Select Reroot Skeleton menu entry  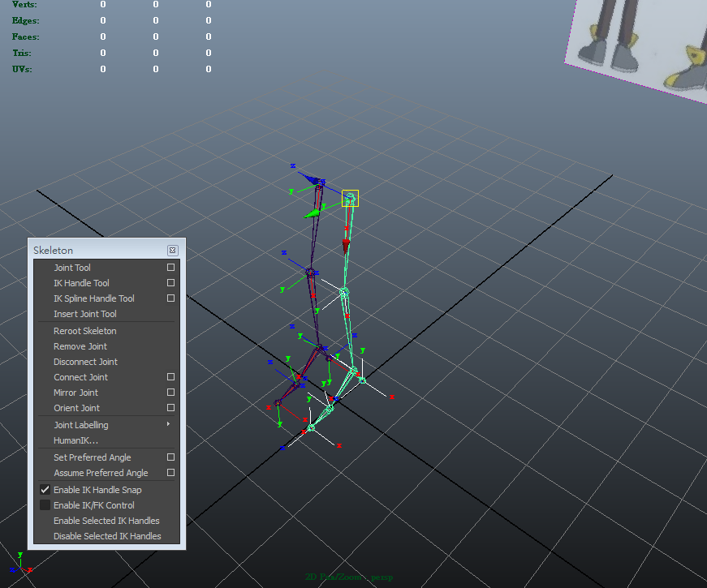(85, 331)
